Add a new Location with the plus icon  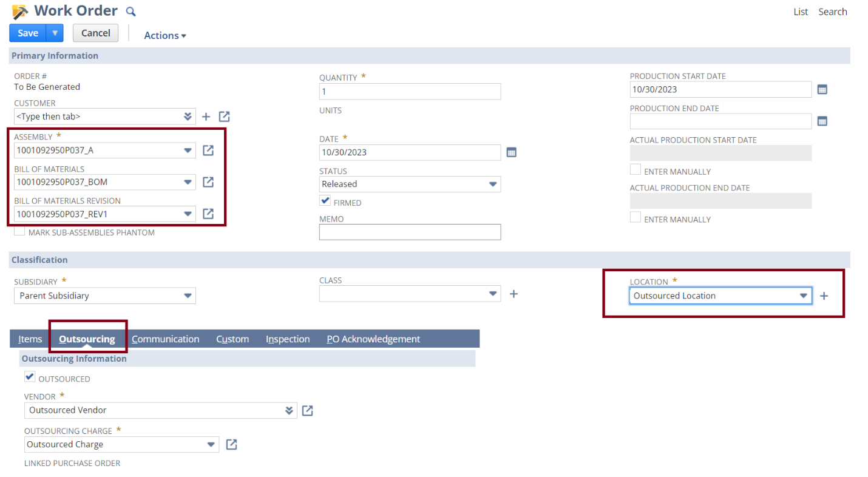pyautogui.click(x=824, y=296)
